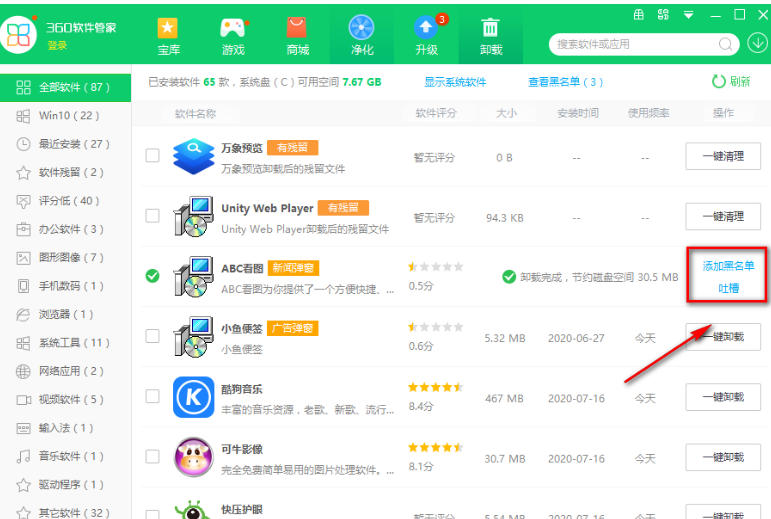
Task: Click the ABC看图 app icon
Action: pyautogui.click(x=194, y=277)
